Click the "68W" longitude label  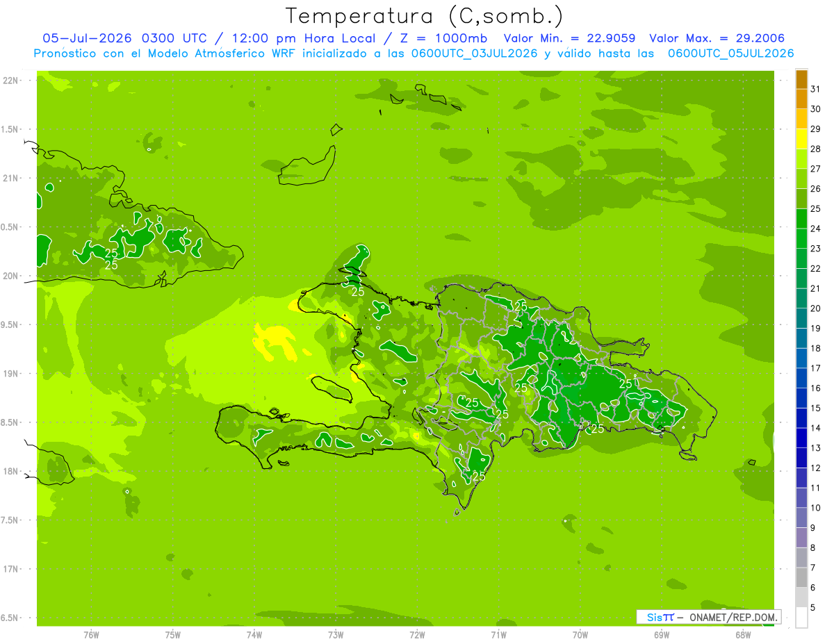coord(743,635)
